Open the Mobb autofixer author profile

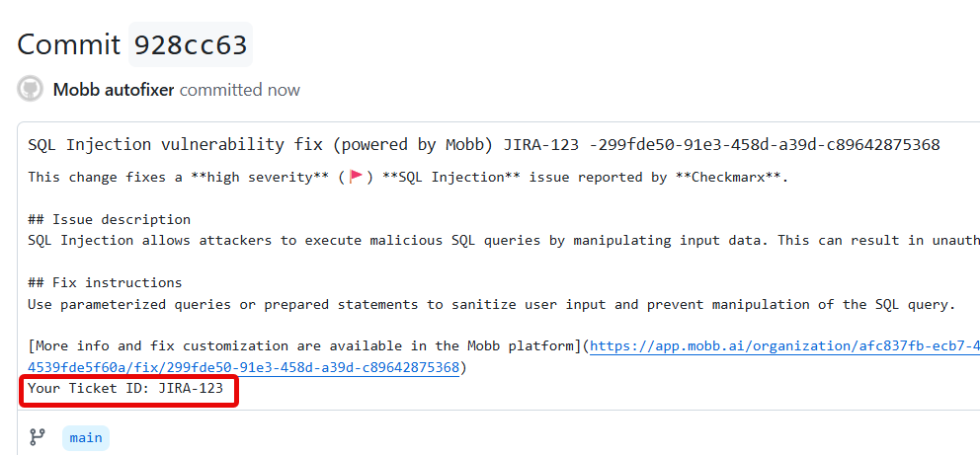click(x=114, y=90)
